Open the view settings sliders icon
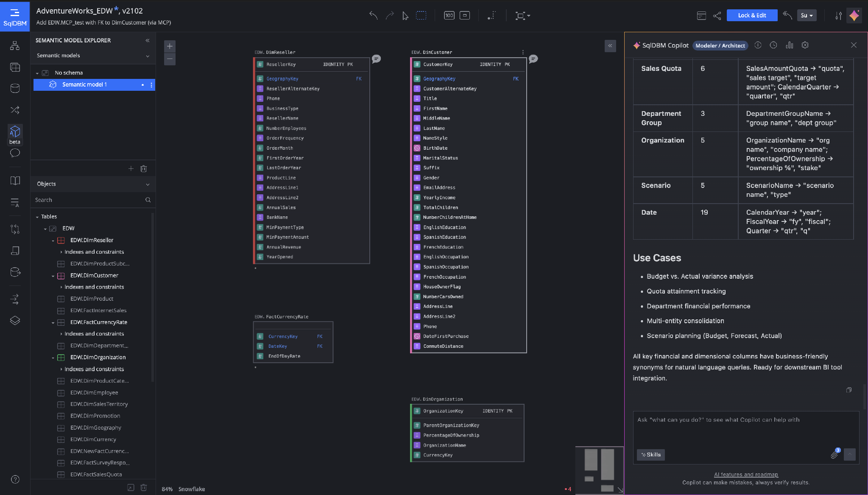868x495 pixels. (839, 16)
